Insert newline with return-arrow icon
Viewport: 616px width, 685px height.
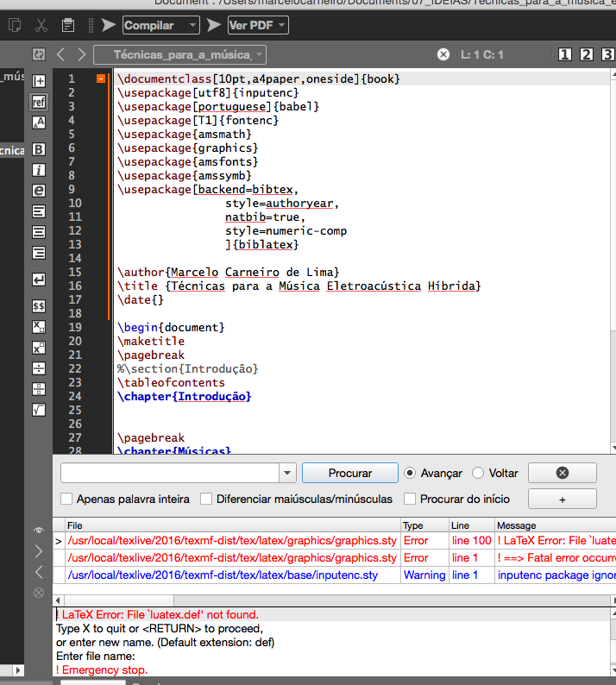pos(39,280)
